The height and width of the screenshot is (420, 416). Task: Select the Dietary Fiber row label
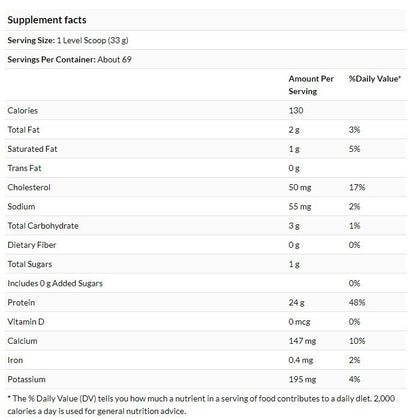click(x=32, y=245)
